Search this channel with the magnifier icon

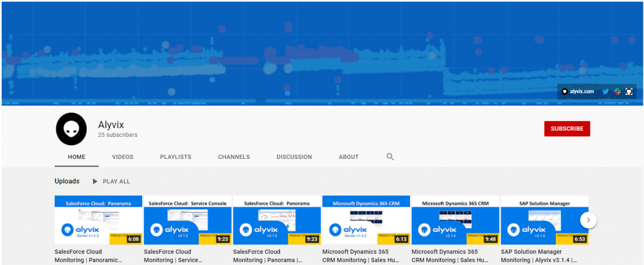(390, 157)
